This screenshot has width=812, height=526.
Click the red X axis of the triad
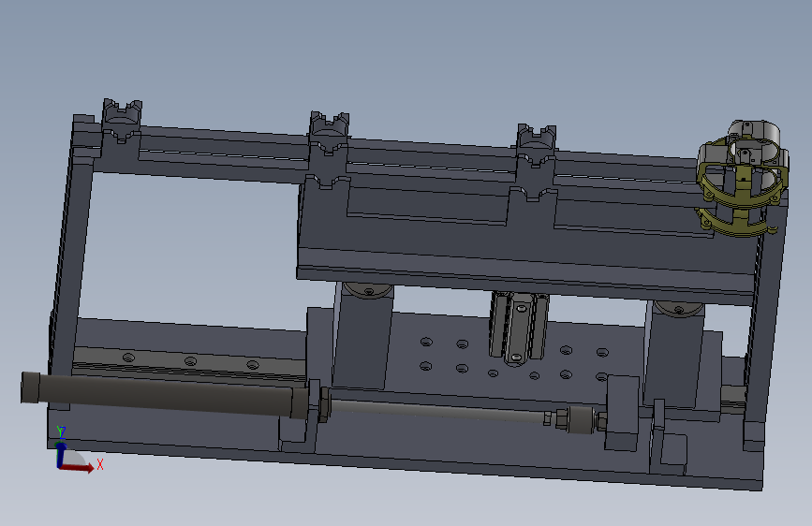click(78, 467)
